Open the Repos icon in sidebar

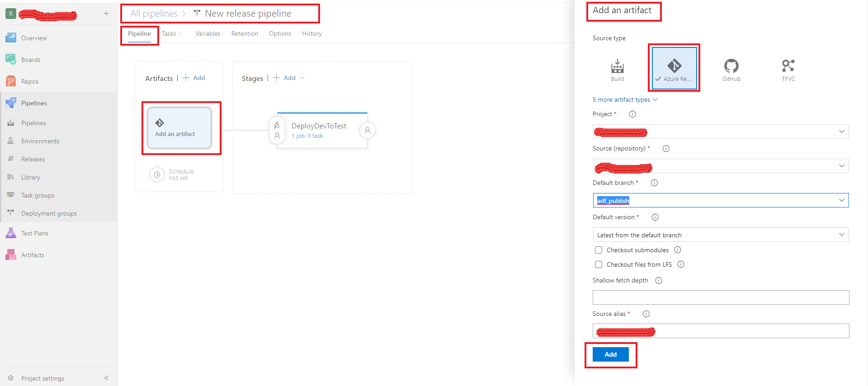pyautogui.click(x=11, y=81)
